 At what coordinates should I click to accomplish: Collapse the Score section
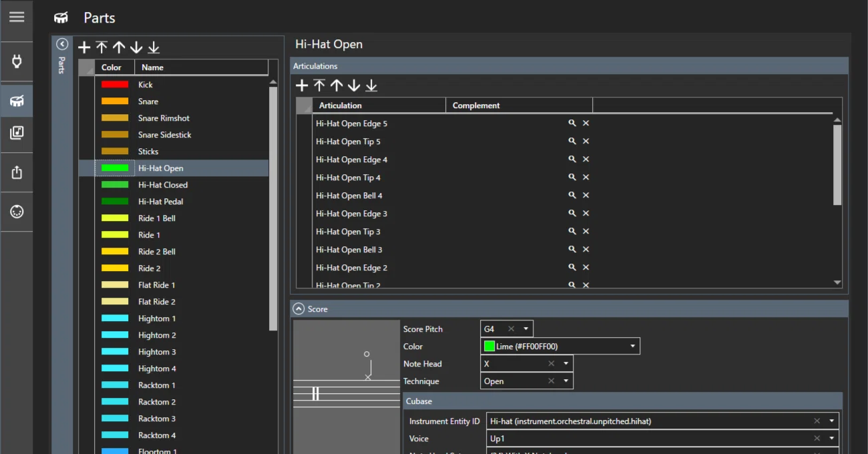pyautogui.click(x=298, y=309)
